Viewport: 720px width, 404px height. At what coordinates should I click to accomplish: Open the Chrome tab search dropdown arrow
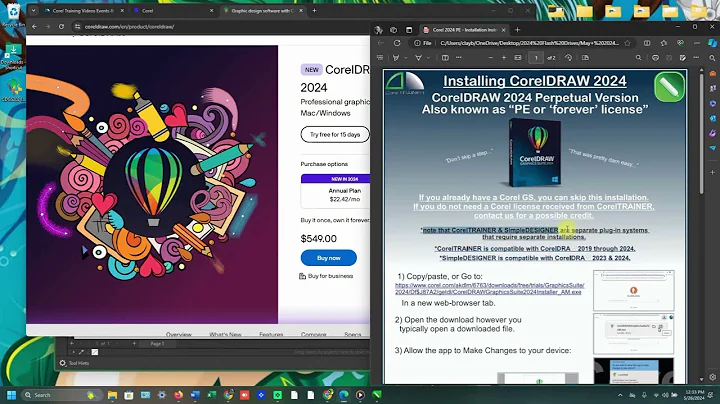34,11
